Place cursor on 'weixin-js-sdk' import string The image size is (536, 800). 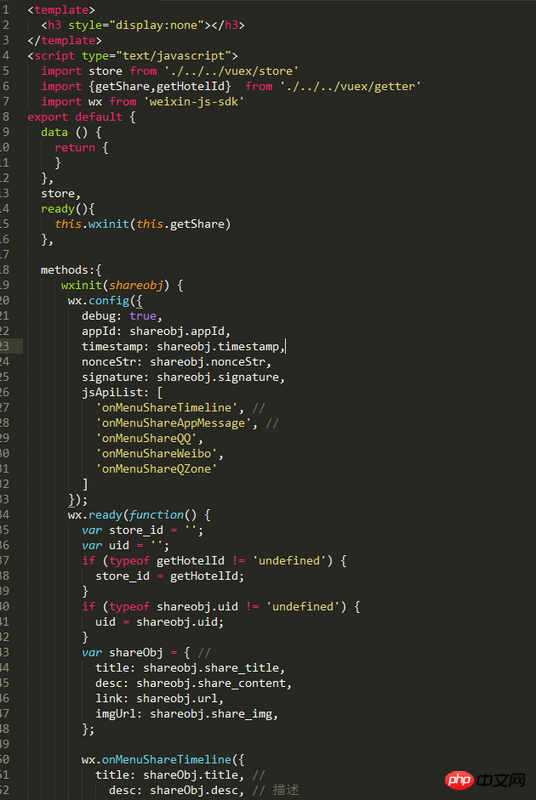(x=194, y=102)
